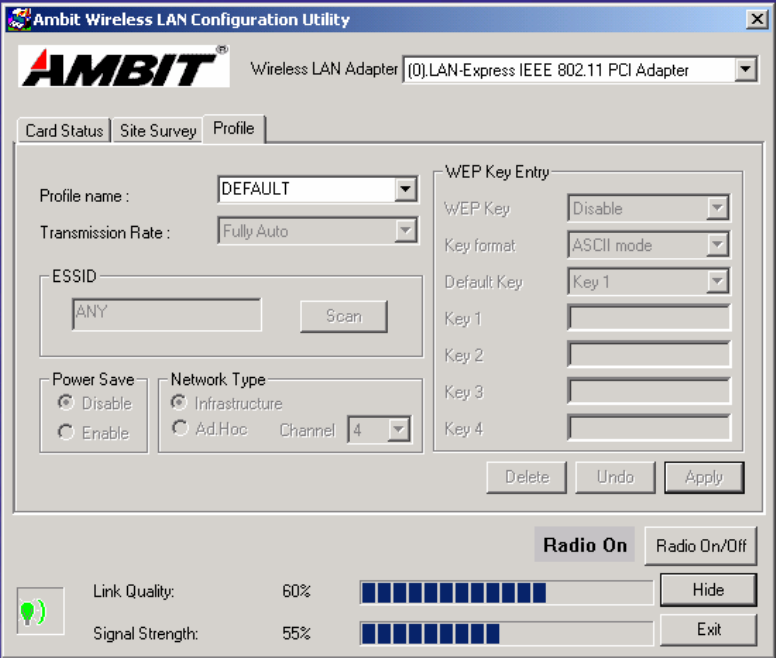Open the Channel 4 dropdown
The height and width of the screenshot is (658, 776).
tap(399, 430)
